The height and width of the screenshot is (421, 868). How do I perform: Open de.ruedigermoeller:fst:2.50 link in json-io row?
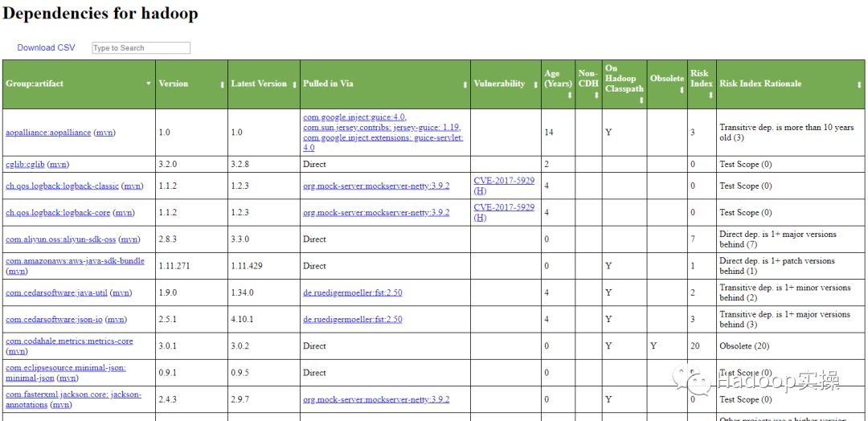tap(353, 319)
